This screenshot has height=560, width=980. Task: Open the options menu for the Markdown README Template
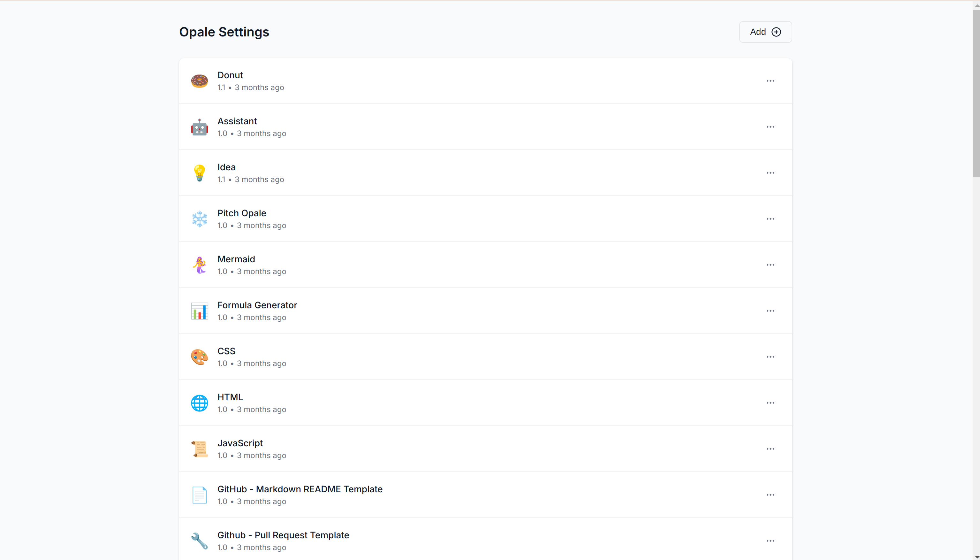click(x=770, y=495)
